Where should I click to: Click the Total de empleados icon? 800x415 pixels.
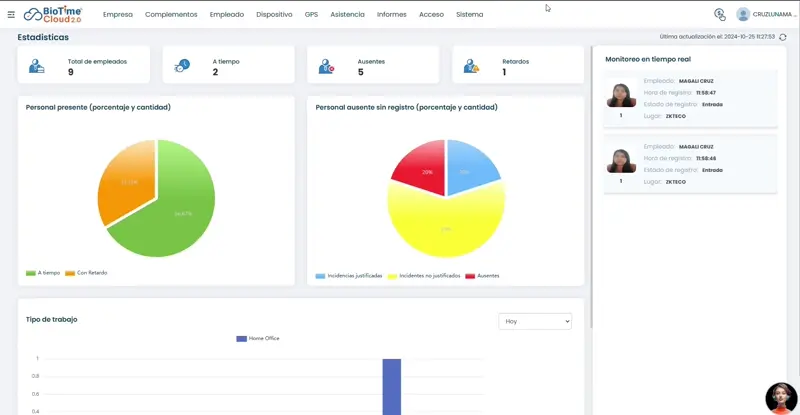click(36, 66)
